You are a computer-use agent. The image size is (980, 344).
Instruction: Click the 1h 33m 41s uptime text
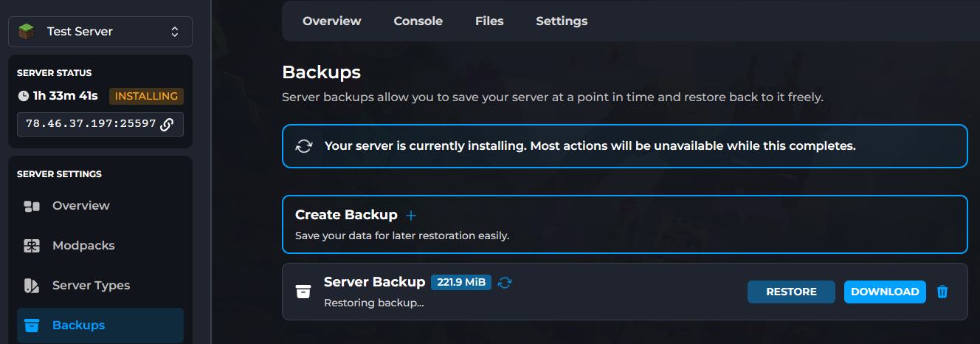coord(67,96)
